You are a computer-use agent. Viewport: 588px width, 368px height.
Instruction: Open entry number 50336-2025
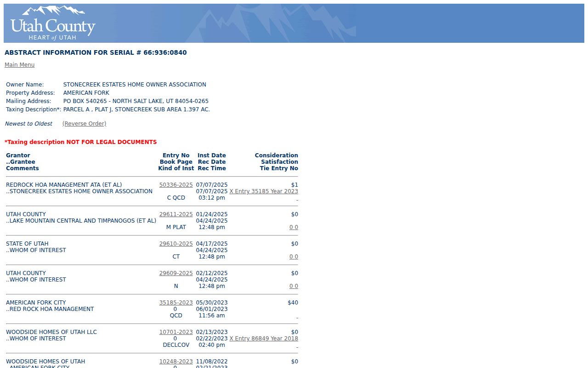(x=176, y=185)
